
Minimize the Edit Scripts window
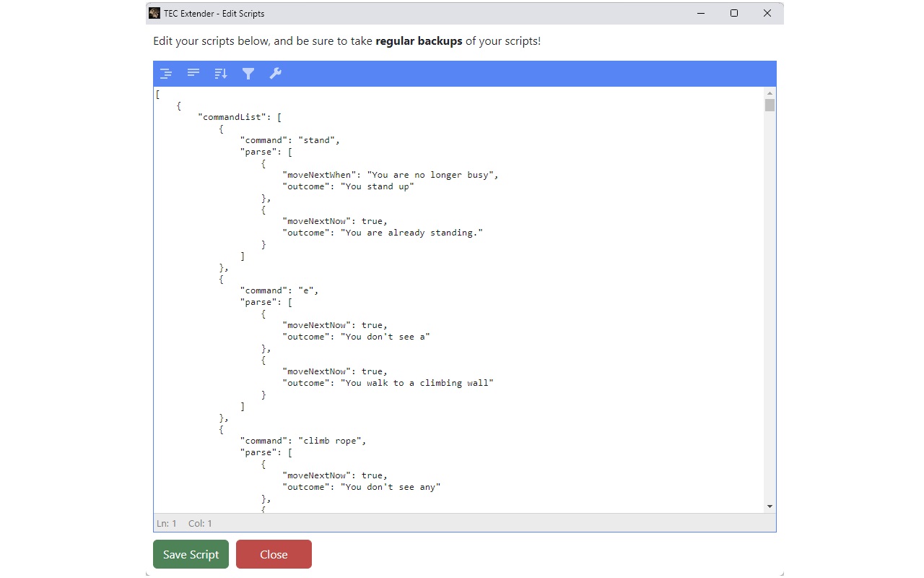click(x=701, y=13)
